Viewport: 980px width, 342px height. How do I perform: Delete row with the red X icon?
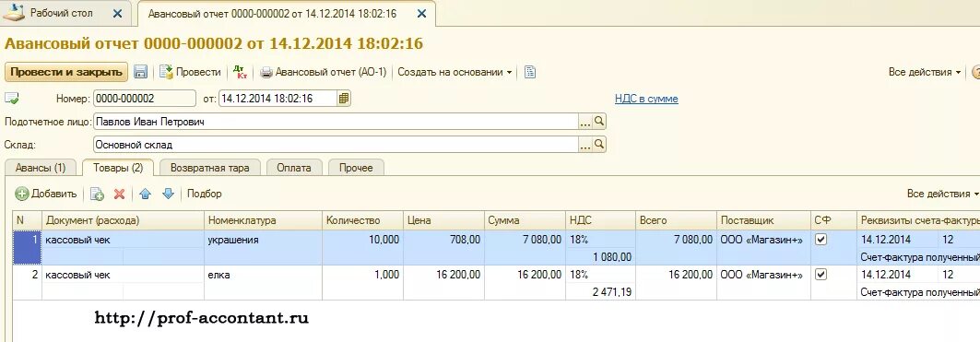pos(119,194)
